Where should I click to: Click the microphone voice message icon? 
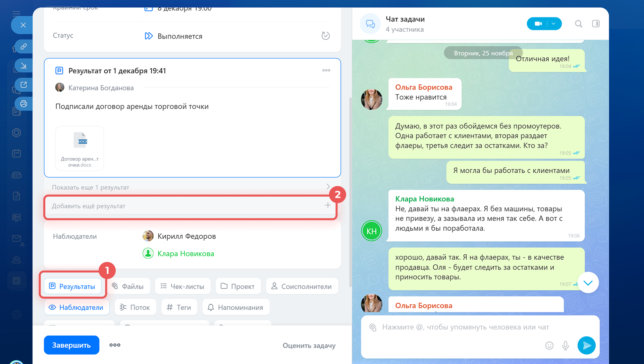coord(565,345)
